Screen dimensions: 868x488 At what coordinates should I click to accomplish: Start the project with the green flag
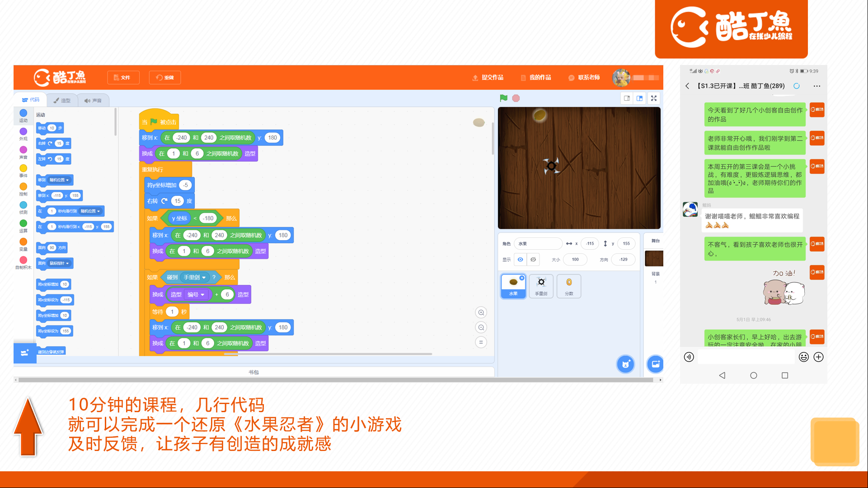504,98
